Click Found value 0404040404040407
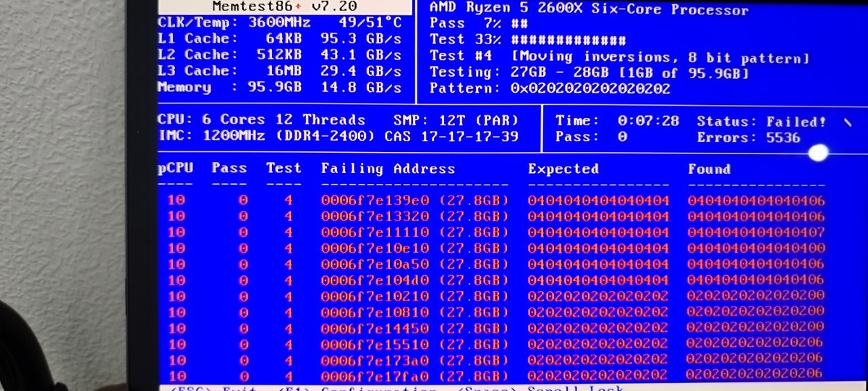868x391 pixels. [x=757, y=232]
